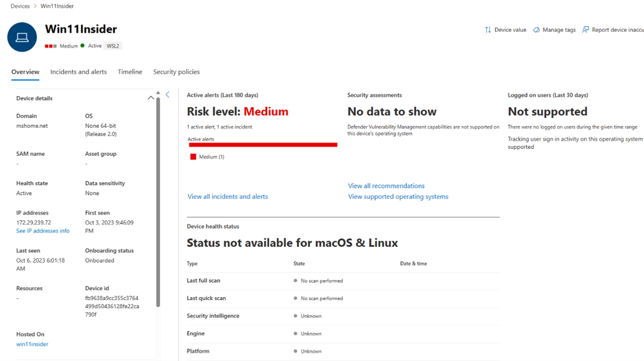Click the scrollbar up arrow in details panel
The width and height of the screenshot is (644, 361).
pos(158,93)
